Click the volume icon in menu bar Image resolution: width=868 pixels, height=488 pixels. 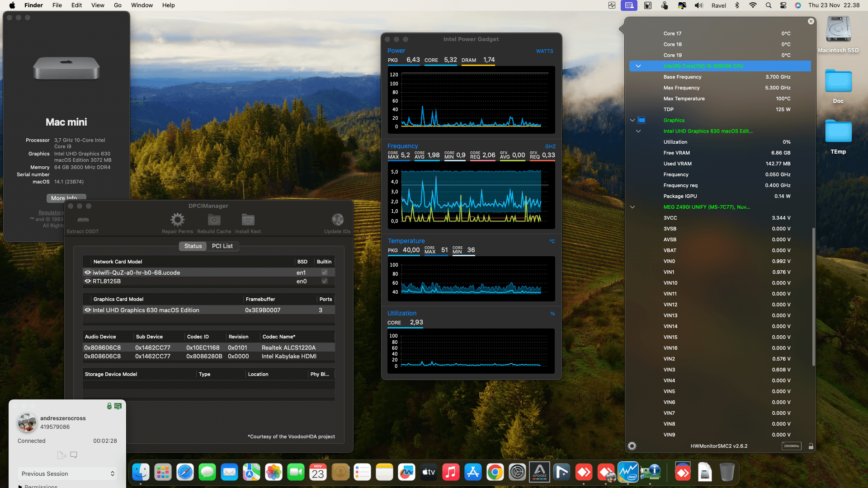(x=699, y=5)
